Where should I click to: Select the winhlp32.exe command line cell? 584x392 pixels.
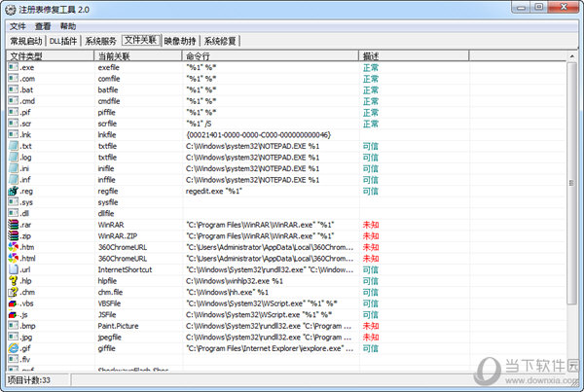[x=235, y=281]
